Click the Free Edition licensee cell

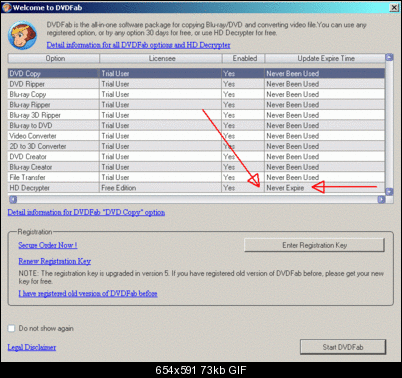(x=161, y=188)
